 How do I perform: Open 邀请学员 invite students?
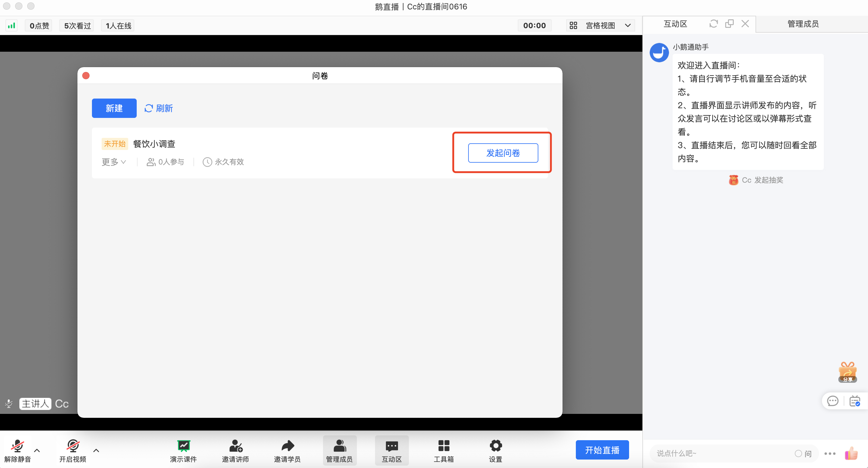(287, 451)
